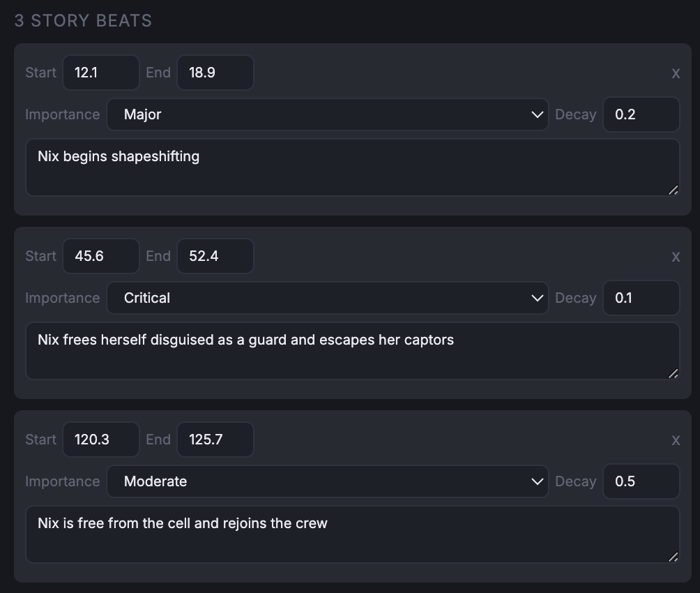
Task: Open the Moderate importance dropdown
Action: pos(328,481)
